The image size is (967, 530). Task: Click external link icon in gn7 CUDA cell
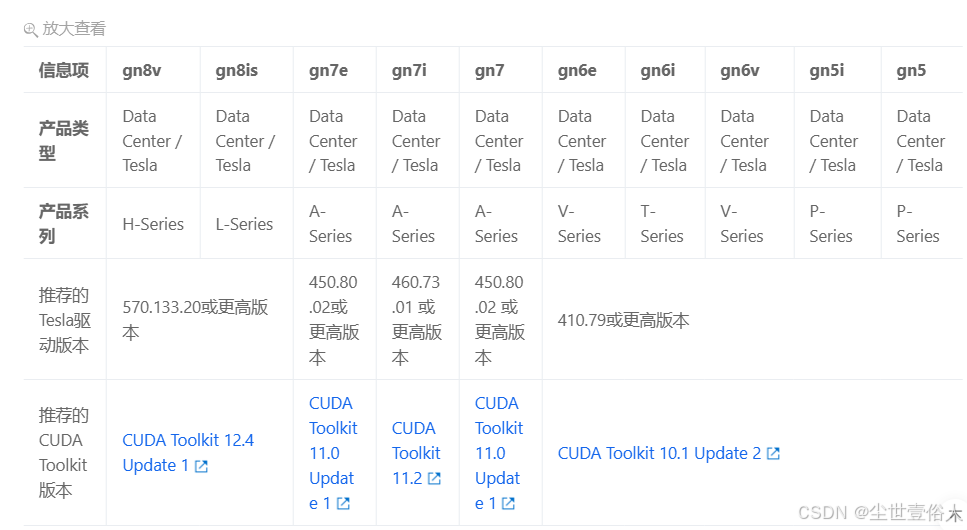(508, 503)
